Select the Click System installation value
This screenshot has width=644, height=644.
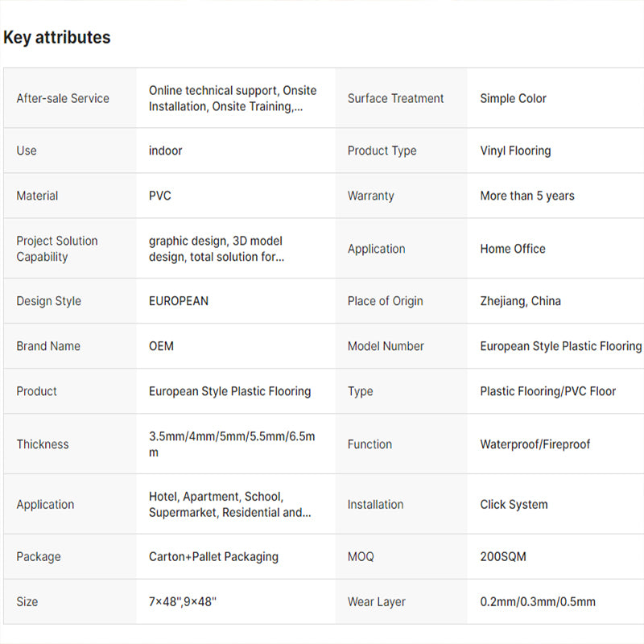(514, 505)
